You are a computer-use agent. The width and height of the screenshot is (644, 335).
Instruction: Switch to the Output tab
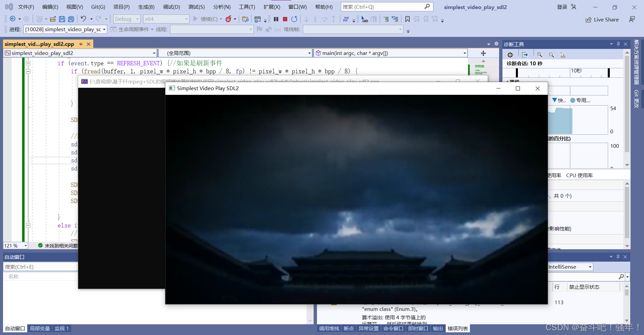click(x=438, y=329)
